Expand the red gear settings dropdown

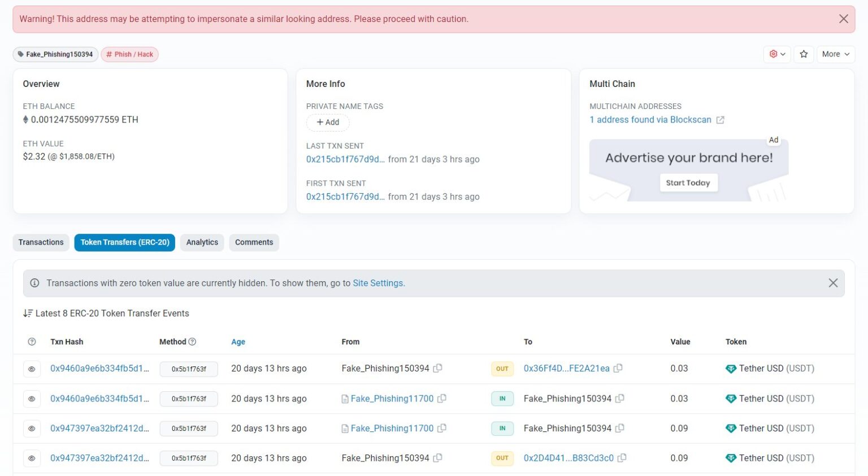coord(777,54)
